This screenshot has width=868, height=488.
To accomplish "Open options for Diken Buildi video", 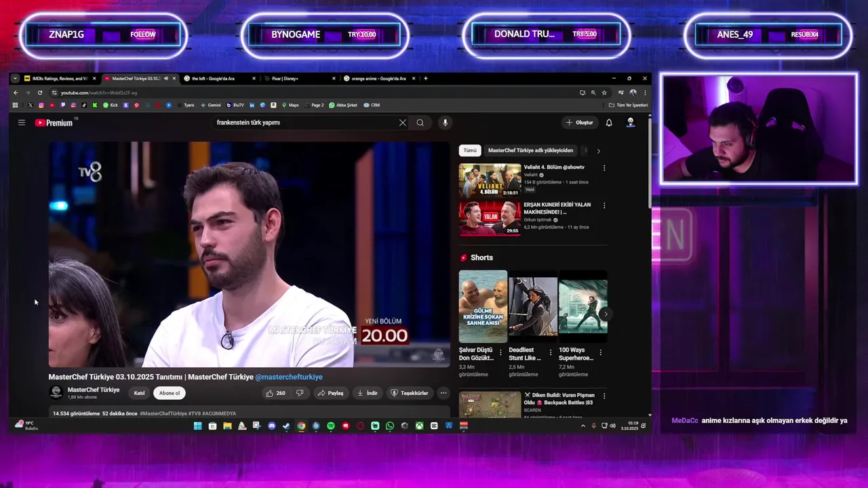I will coord(604,396).
